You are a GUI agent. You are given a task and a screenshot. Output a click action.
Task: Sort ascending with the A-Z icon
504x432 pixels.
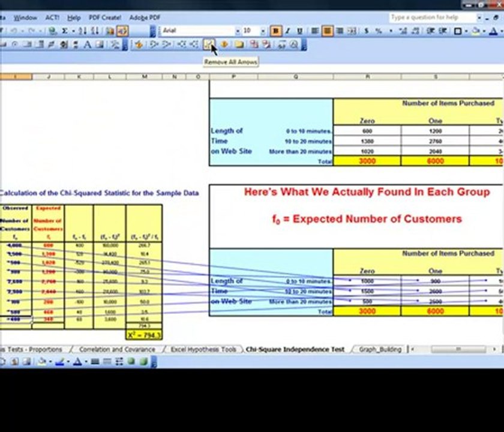[83, 31]
